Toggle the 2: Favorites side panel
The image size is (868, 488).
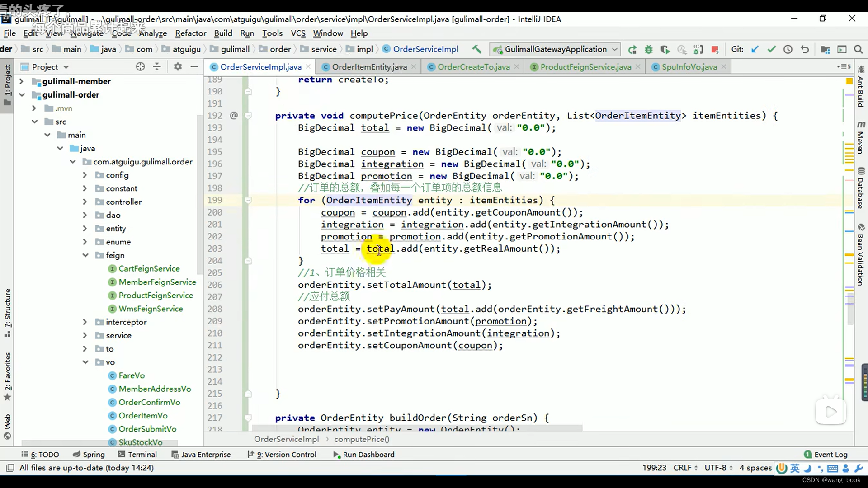tap(7, 376)
